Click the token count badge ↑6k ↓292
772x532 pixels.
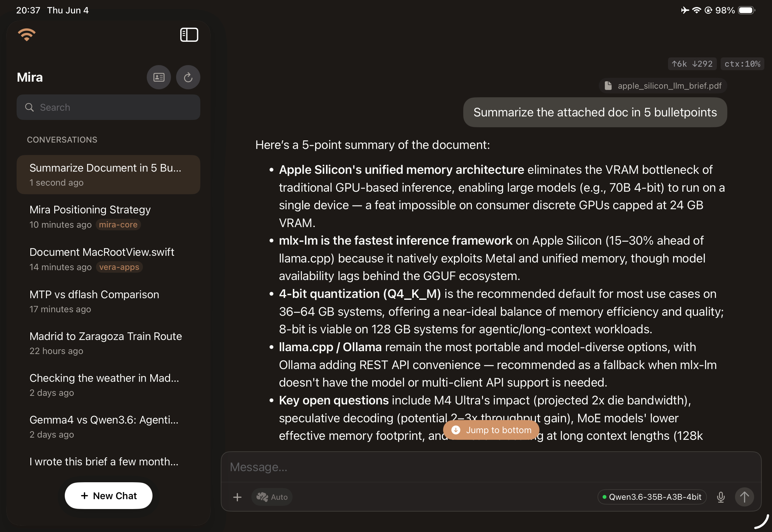tap(692, 64)
